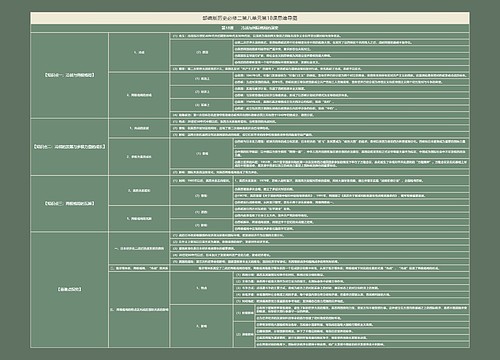Image resolution: width=500 pixels, height=360 pixels.
Task: Select the '(2) 消极影响' cell
Action: click(x=245, y=334)
